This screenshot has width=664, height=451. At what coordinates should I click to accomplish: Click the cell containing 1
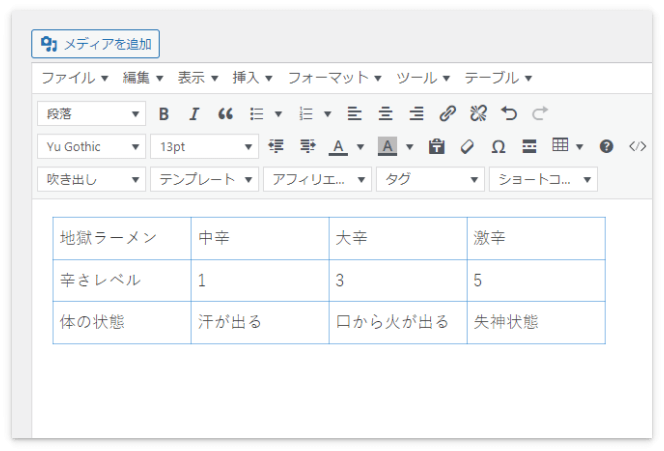(x=260, y=280)
